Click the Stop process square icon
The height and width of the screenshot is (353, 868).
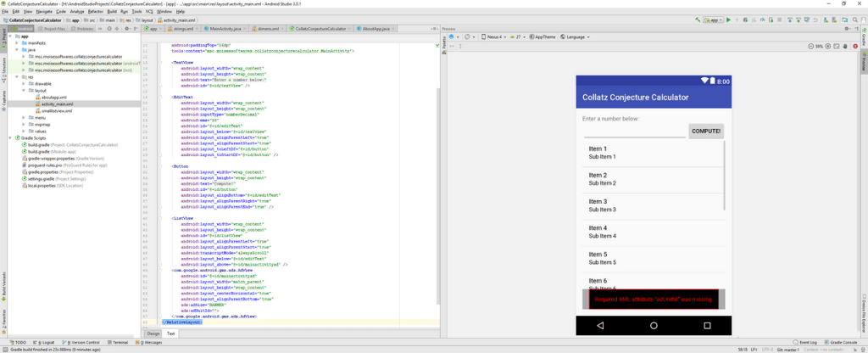tap(780, 20)
